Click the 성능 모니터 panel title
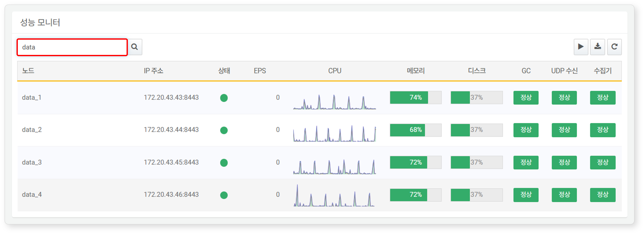Viewport: 644px width, 234px height. click(40, 23)
